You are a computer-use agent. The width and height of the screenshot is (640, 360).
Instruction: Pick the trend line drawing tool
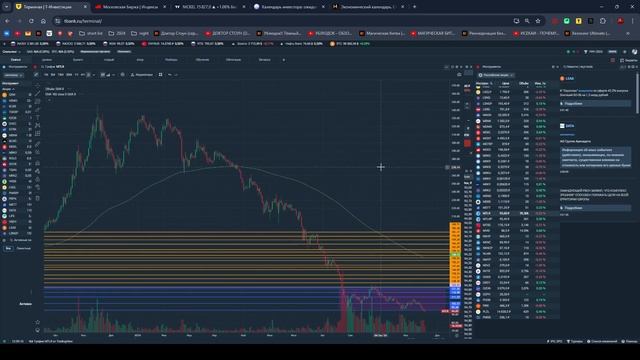(x=38, y=94)
